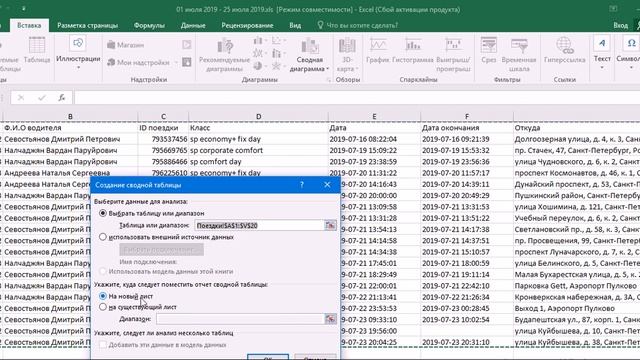Viewport: 640px width, 360px height.
Task: Open the Сводная диаграмма dropdown arrow
Action: tap(327, 69)
